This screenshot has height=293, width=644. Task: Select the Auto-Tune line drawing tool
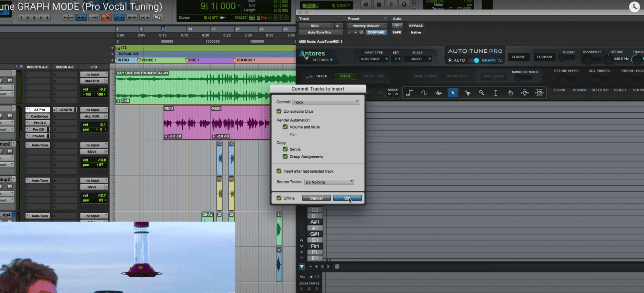pos(409,93)
